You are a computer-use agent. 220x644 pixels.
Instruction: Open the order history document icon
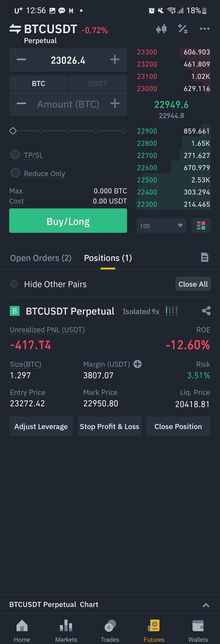click(x=205, y=257)
